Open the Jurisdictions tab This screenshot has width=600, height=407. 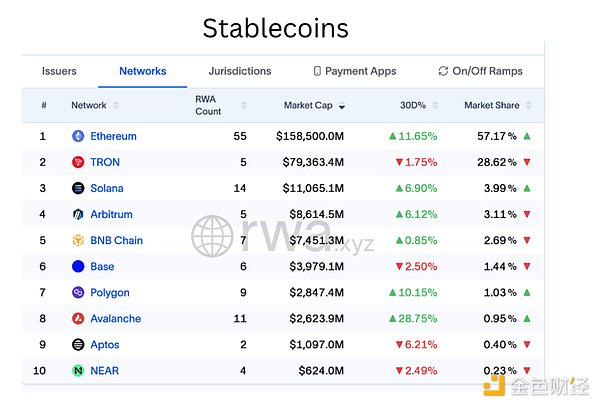click(x=239, y=72)
